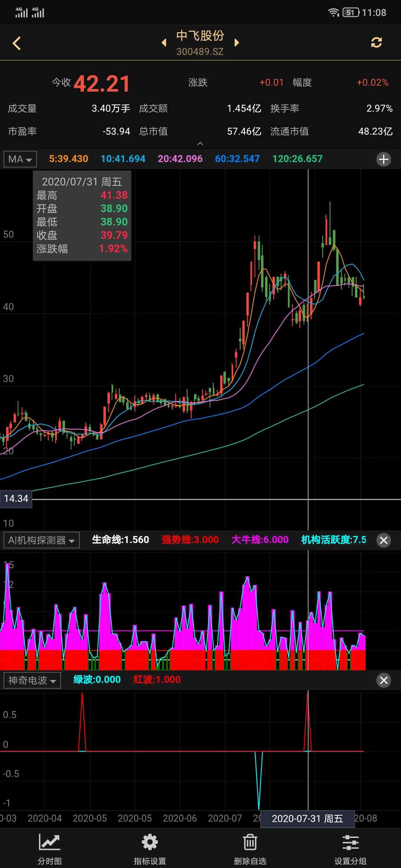Switch to next stock with right triangle
Screen dimensions: 401x868
(x=237, y=43)
